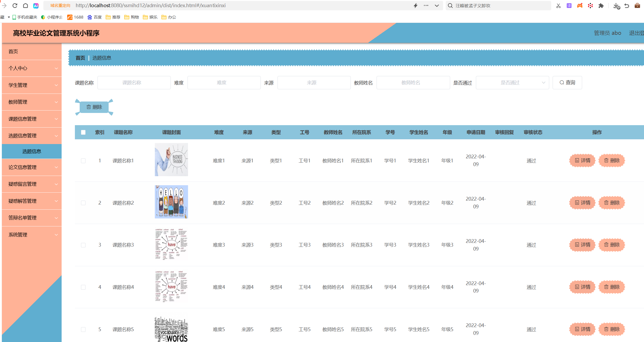The height and width of the screenshot is (342, 644).
Task: Check the select-all checkbox in the table header
Action: point(83,132)
